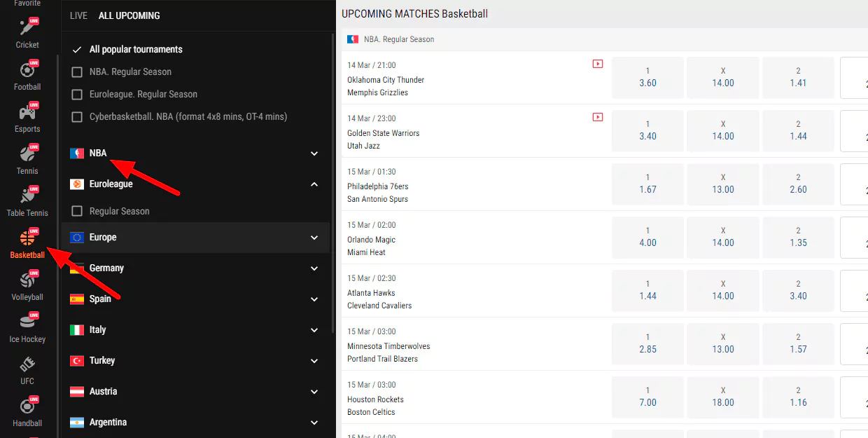Expand the NBA tournament section
The width and height of the screenshot is (868, 438).
tap(314, 153)
